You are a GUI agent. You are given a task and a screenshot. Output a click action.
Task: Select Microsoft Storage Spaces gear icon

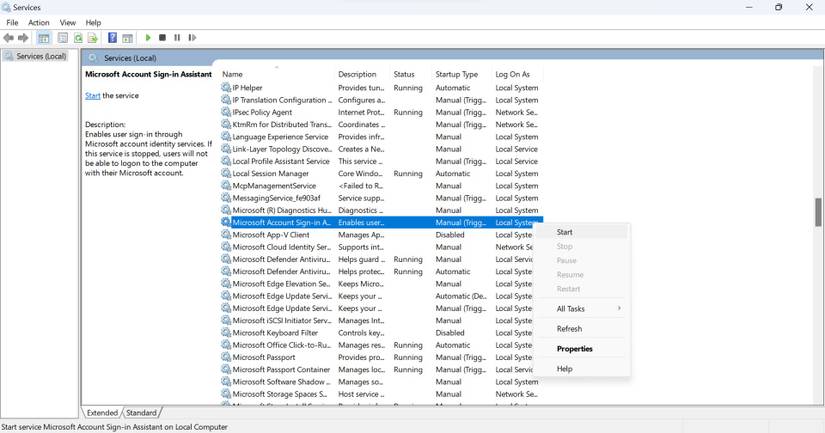click(226, 394)
